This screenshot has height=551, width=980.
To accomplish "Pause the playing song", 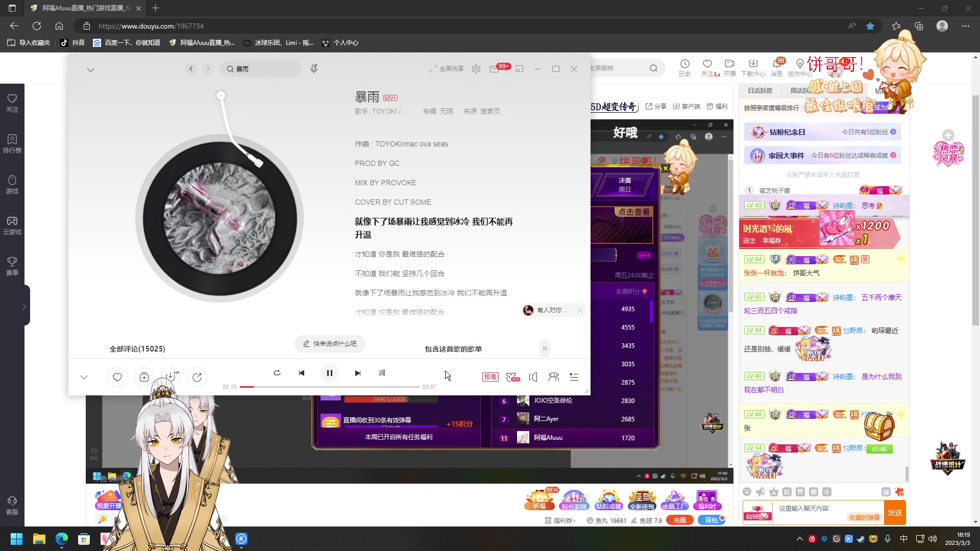I will tap(330, 373).
